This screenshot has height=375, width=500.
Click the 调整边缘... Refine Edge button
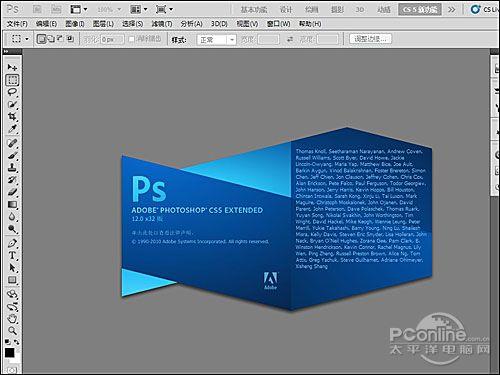coord(370,39)
